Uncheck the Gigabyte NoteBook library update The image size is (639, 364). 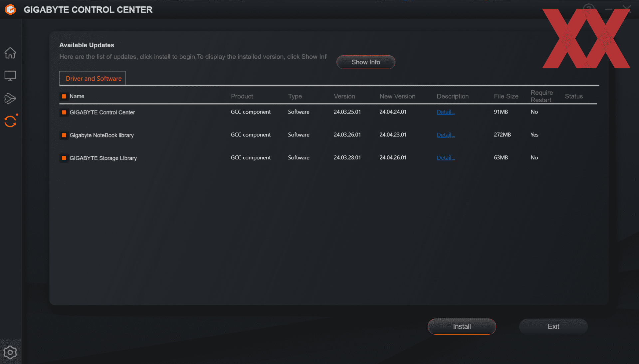coord(64,135)
